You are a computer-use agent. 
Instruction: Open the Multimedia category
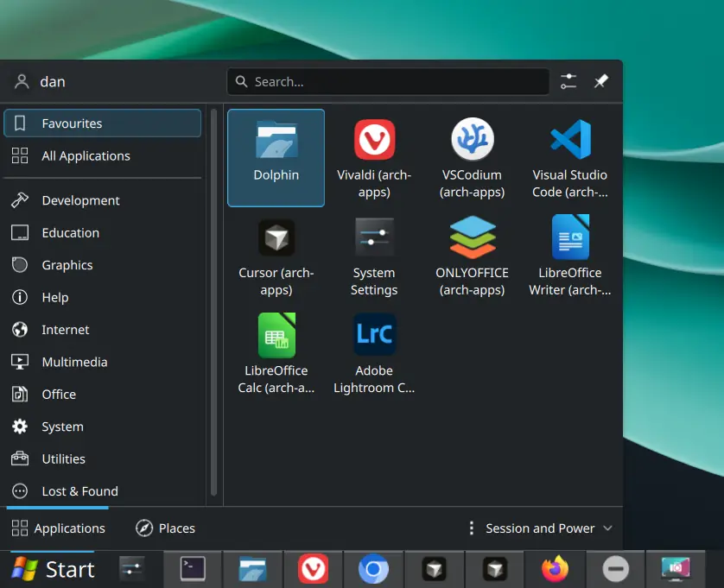tap(74, 362)
